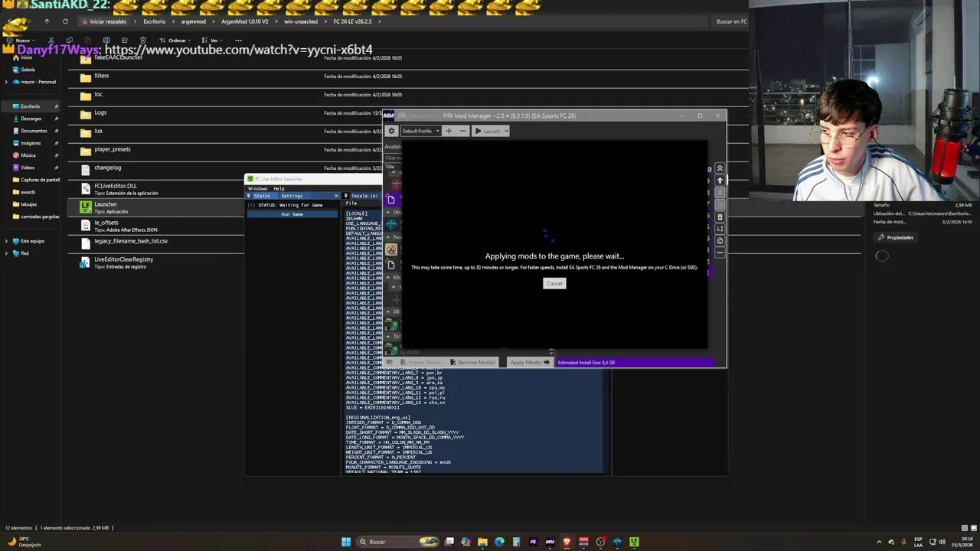This screenshot has width=980, height=551.
Task: Open the loc folder in Explorer
Action: [x=98, y=95]
